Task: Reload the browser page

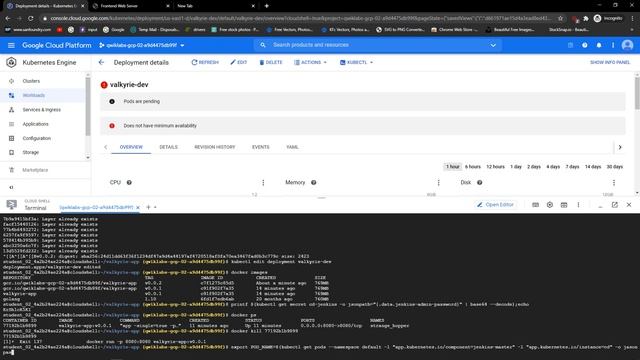Action: (31, 18)
